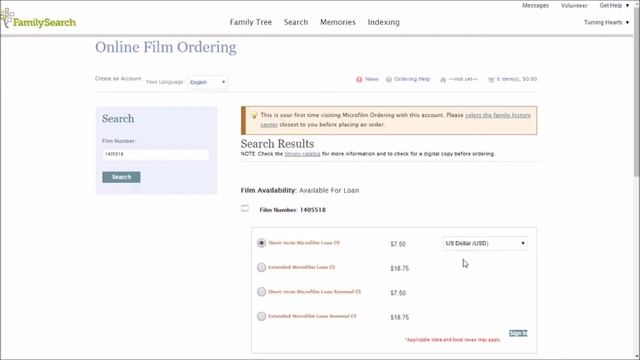Click the Ordering Help question icon
The height and width of the screenshot is (360, 640).
[389, 80]
